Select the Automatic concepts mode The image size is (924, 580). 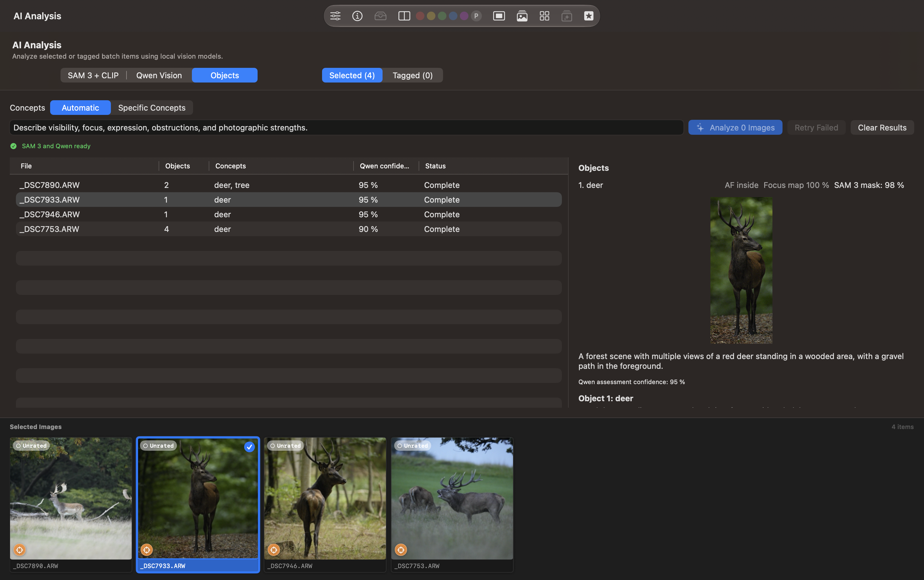pos(80,107)
